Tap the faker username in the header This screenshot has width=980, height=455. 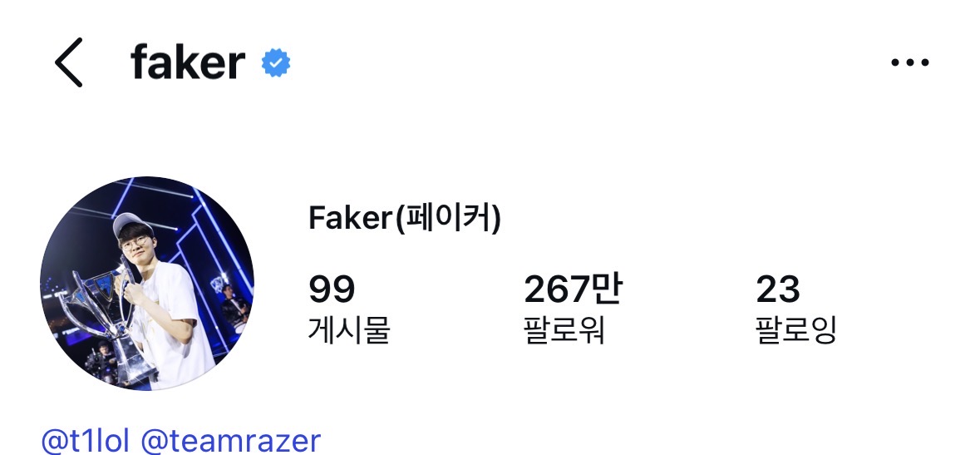pyautogui.click(x=188, y=63)
